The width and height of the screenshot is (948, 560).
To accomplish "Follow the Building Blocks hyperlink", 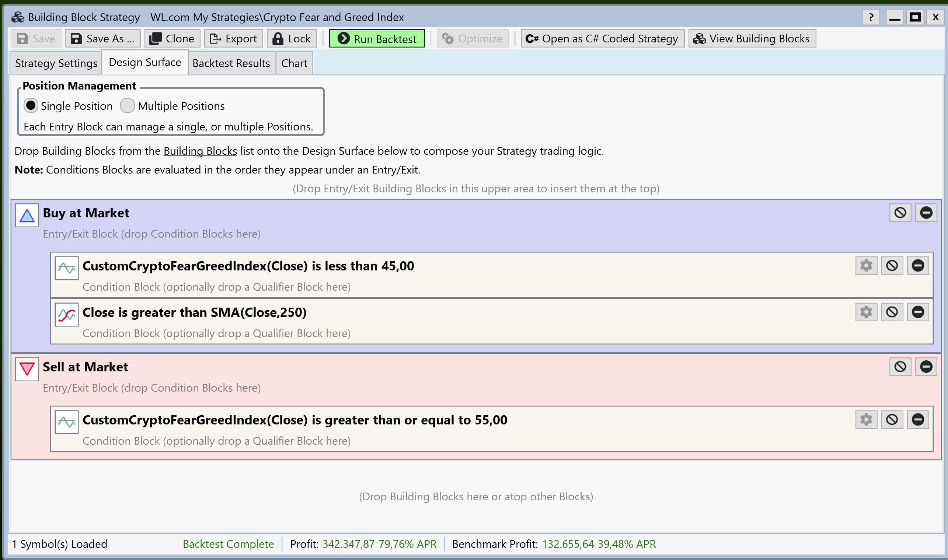I will point(200,151).
